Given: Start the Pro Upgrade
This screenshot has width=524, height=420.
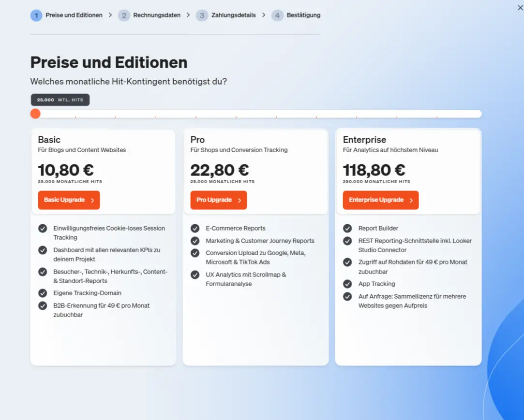Looking at the screenshot, I should 219,200.
